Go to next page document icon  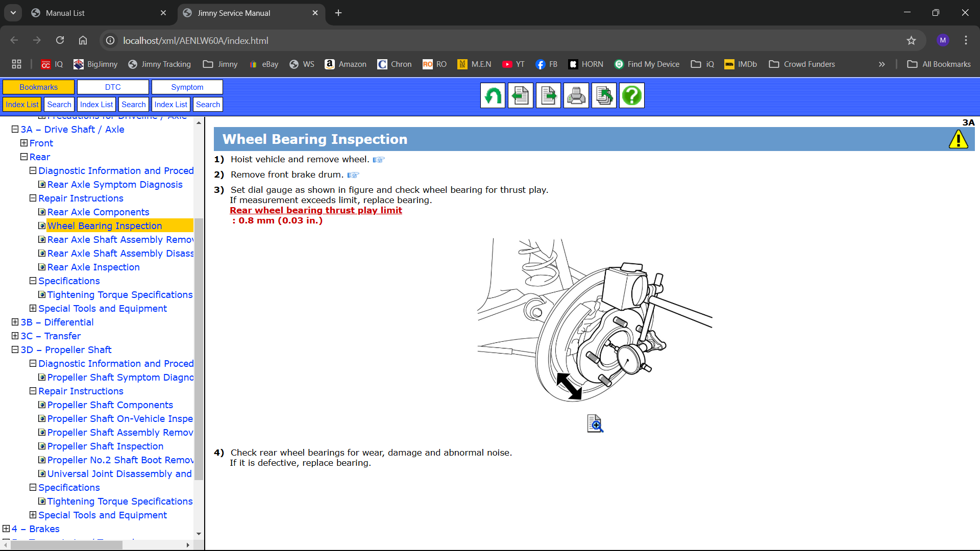click(548, 95)
